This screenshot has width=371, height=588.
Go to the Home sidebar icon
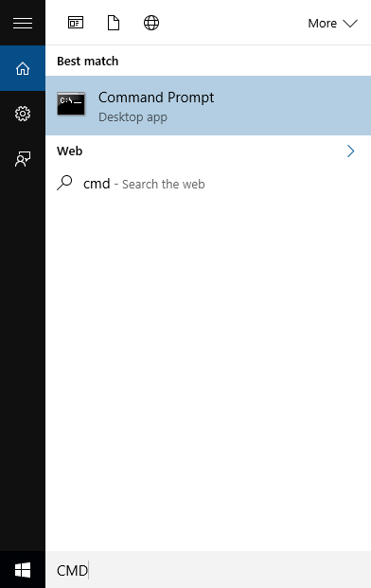click(23, 68)
